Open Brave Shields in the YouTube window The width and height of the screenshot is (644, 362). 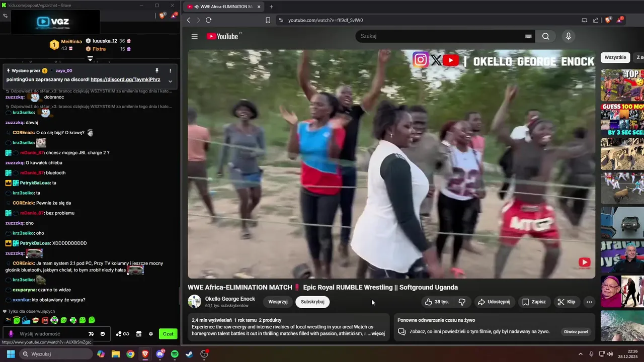[608, 20]
